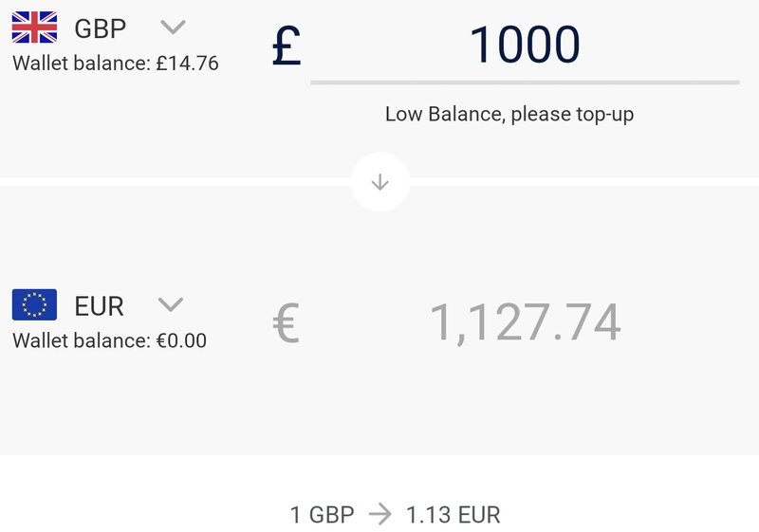Open the GBP currency selector label
This screenshot has width=759, height=532.
coord(101,28)
